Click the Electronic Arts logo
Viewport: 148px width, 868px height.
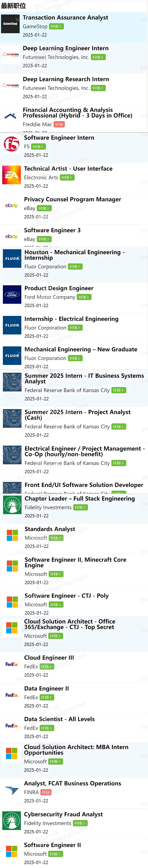click(11, 175)
